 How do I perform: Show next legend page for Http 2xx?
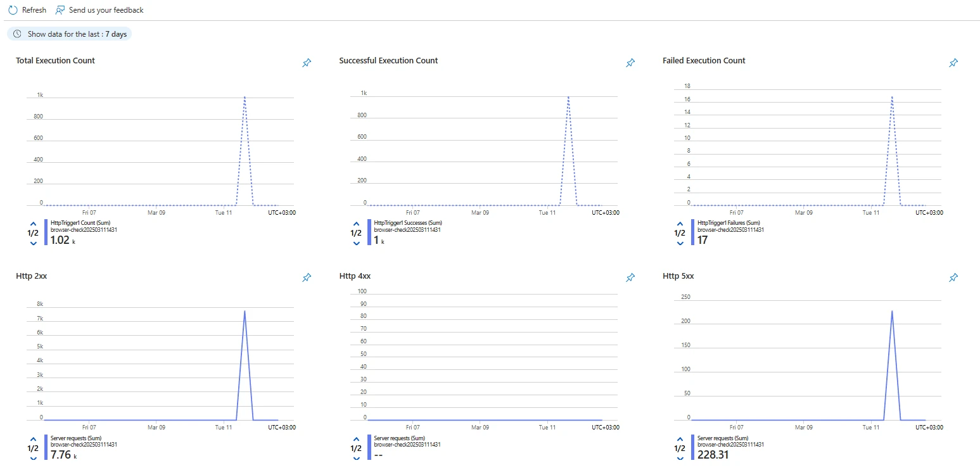pos(33,458)
